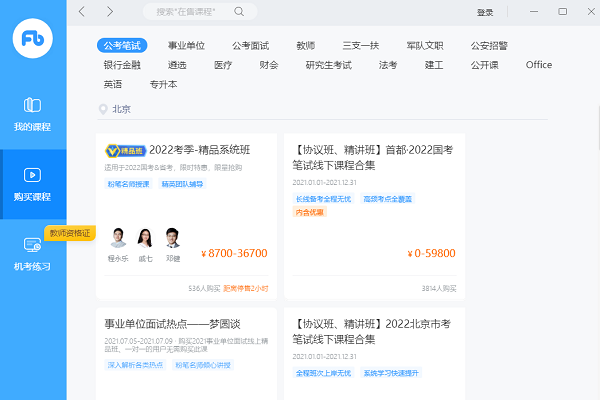Screen dimensions: 600x400
Task: Go back with the left arrow
Action: [x=82, y=12]
